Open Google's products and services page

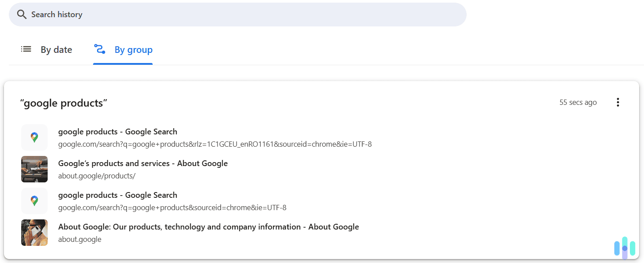[142, 163]
